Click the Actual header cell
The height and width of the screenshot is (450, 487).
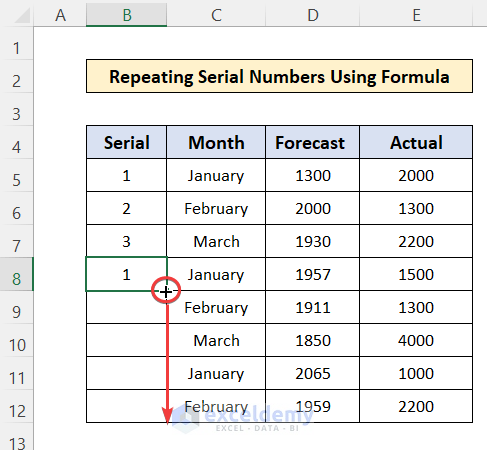point(416,142)
